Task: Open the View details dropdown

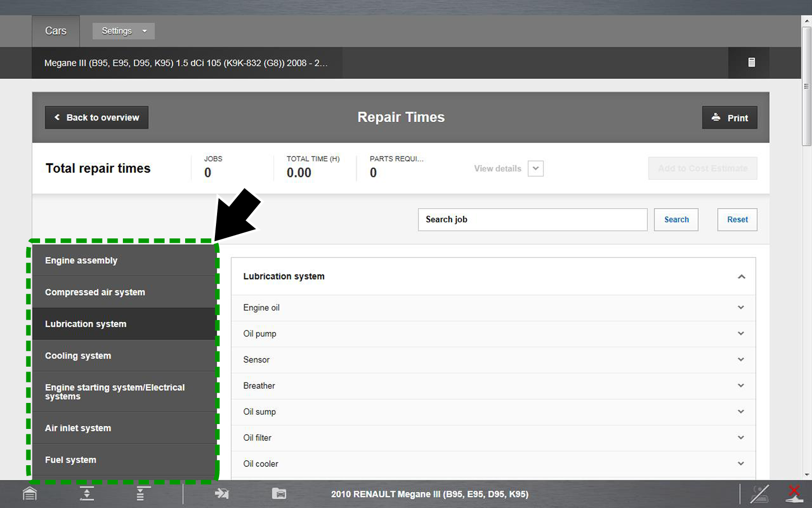Action: (x=535, y=168)
